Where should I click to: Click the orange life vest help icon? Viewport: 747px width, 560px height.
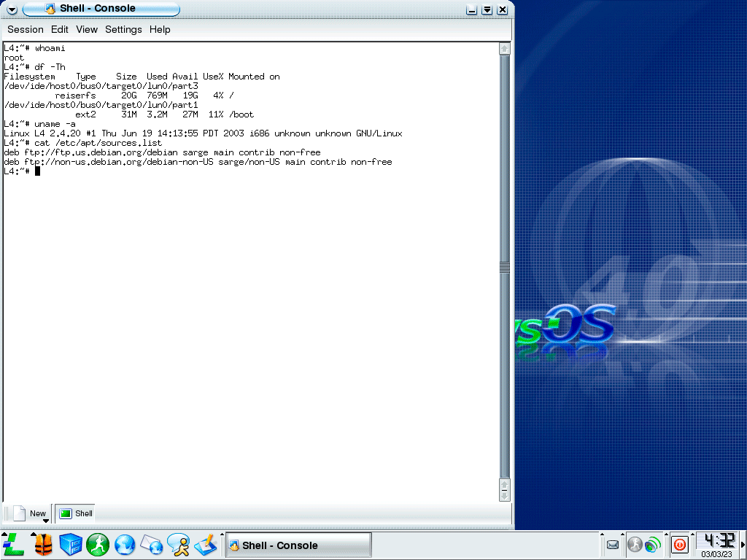coord(43,545)
